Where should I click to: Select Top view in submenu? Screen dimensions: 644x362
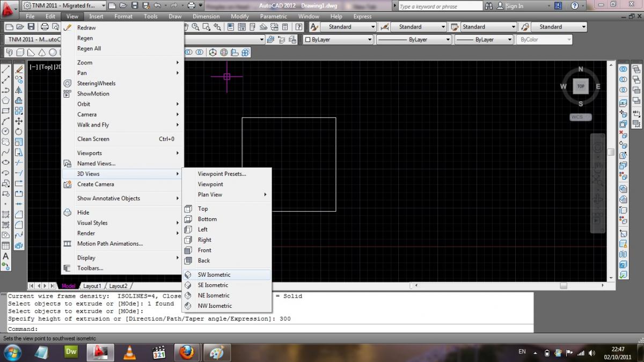point(226,209)
